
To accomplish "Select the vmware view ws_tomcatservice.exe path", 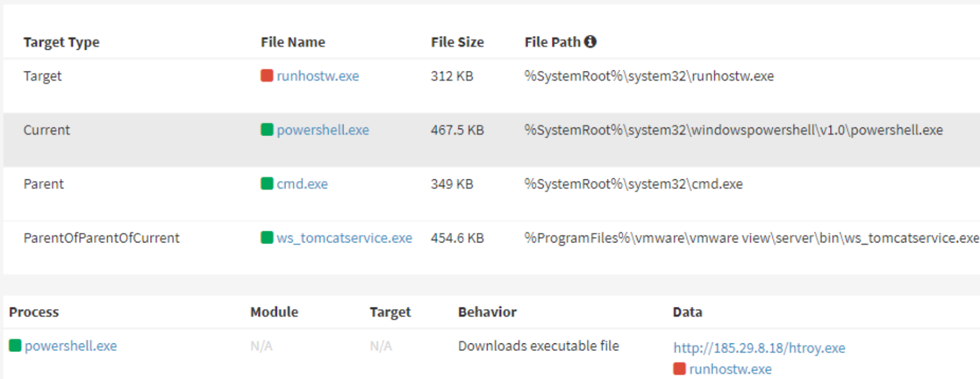I will pyautogui.click(x=752, y=238).
